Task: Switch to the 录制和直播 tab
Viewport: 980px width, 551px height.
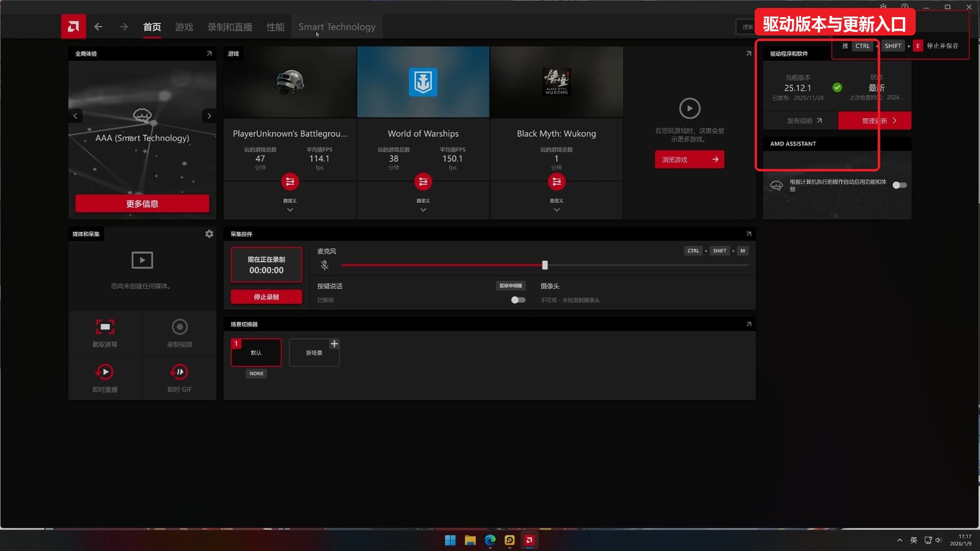Action: click(230, 27)
